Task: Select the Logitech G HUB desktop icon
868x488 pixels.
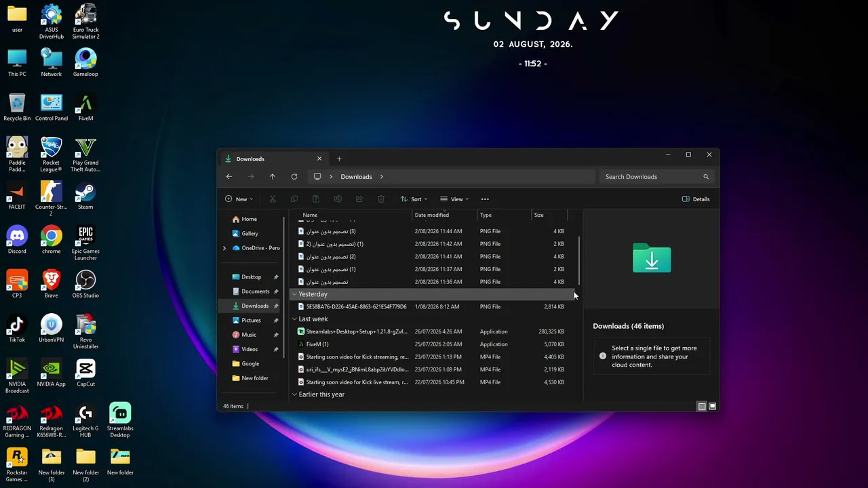Action: (x=85, y=420)
